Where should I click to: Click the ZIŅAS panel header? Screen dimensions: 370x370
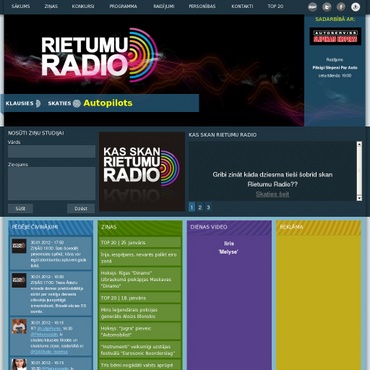click(x=140, y=227)
